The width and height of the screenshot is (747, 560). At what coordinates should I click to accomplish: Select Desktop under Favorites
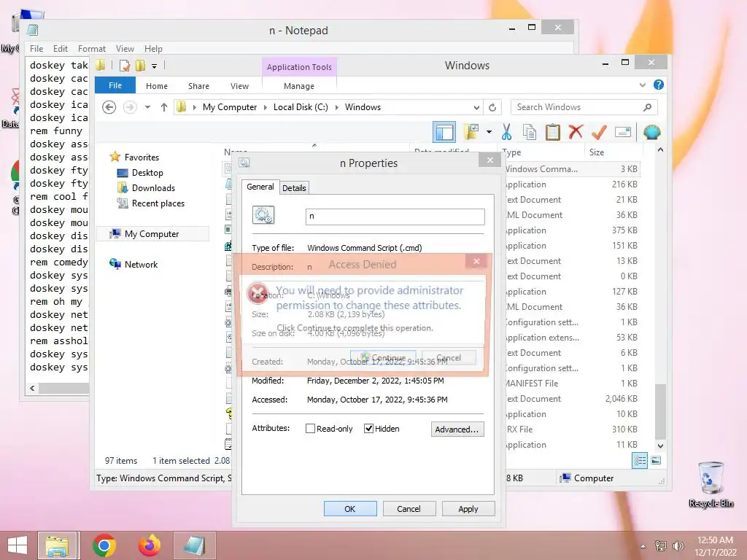pyautogui.click(x=141, y=173)
